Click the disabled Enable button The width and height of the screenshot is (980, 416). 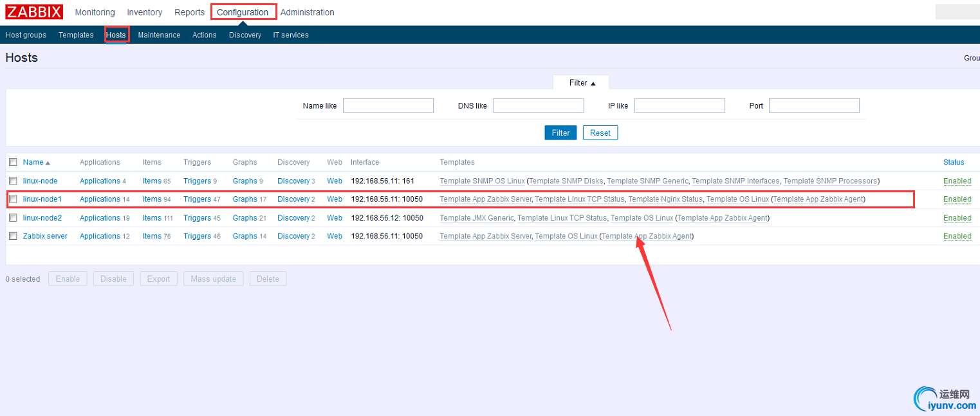(68, 279)
